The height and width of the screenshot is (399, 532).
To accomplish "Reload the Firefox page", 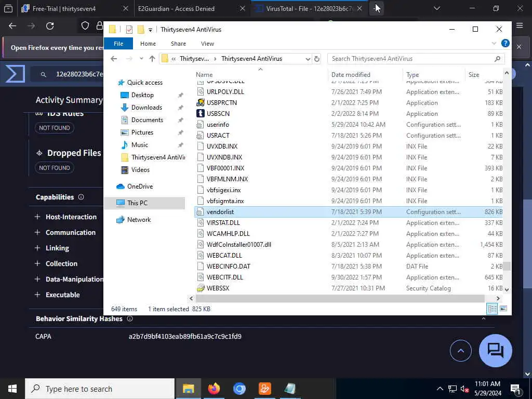I will coord(50,26).
